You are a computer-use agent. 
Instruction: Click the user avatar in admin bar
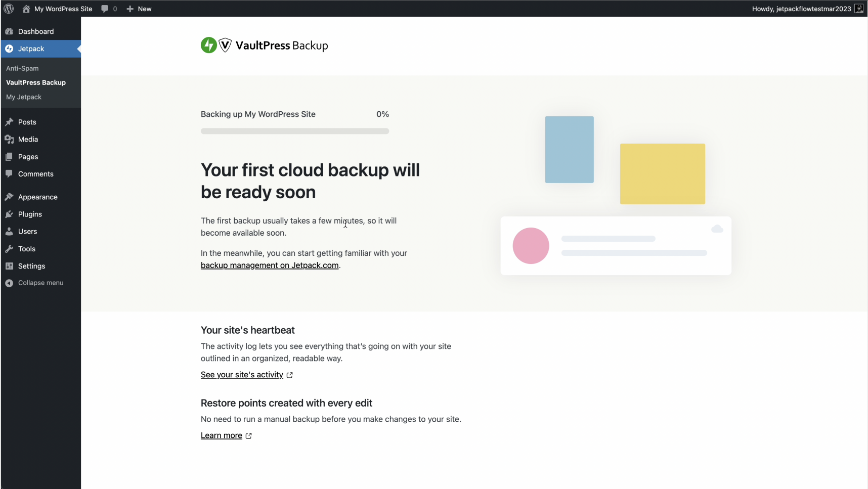859,9
